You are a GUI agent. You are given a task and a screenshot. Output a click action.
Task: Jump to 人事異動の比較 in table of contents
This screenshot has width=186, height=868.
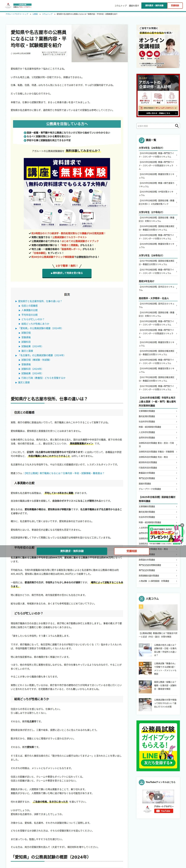[x=30, y=310]
